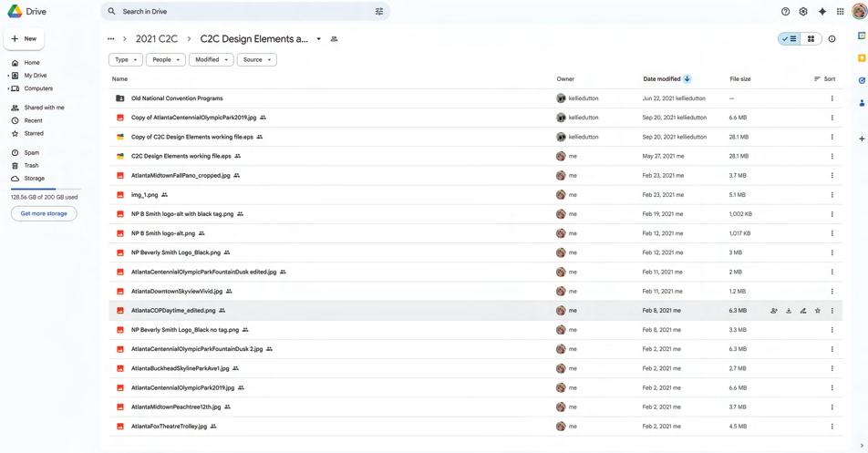Viewport: 868px width, 453px height.
Task: Open Recent files
Action: click(33, 120)
